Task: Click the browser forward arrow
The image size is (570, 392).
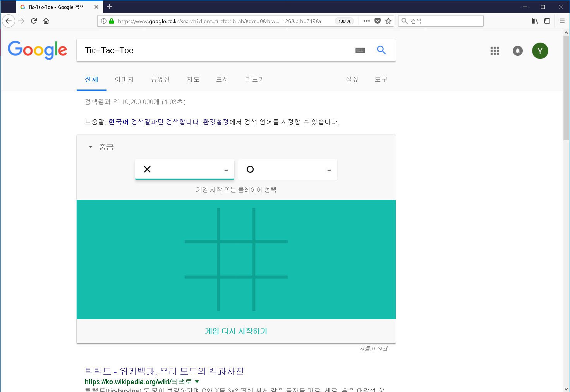Action: pyautogui.click(x=22, y=21)
